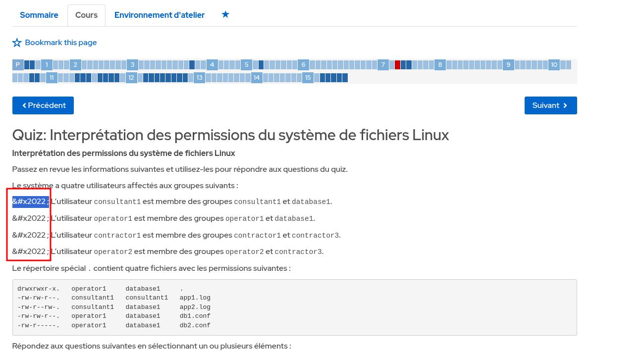Image resolution: width=644 pixels, height=355 pixels.
Task: Select the Cours tab
Action: coord(86,15)
